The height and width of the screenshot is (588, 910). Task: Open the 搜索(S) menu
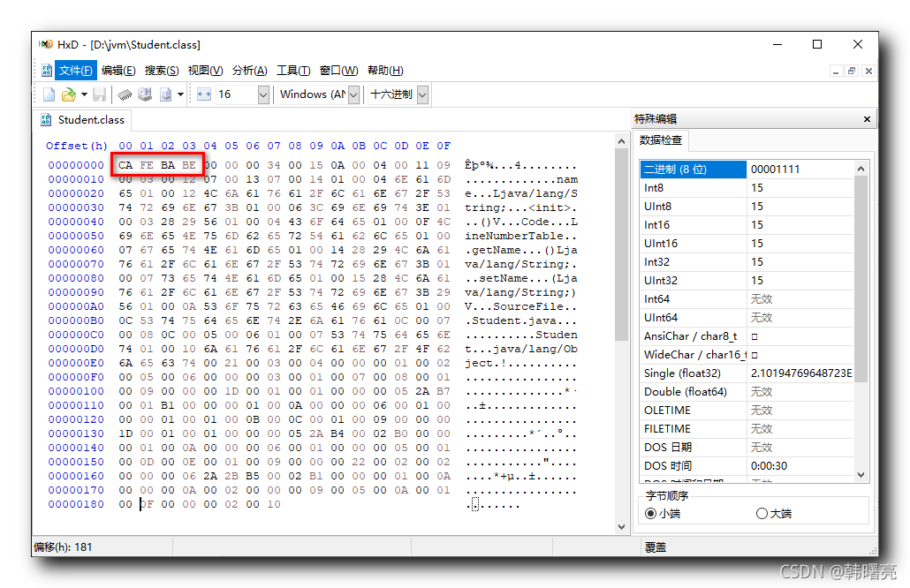tap(162, 71)
